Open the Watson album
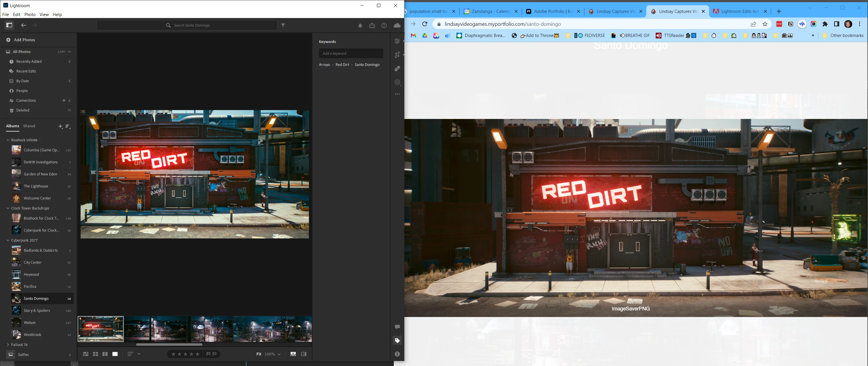This screenshot has height=366, width=868. 30,322
